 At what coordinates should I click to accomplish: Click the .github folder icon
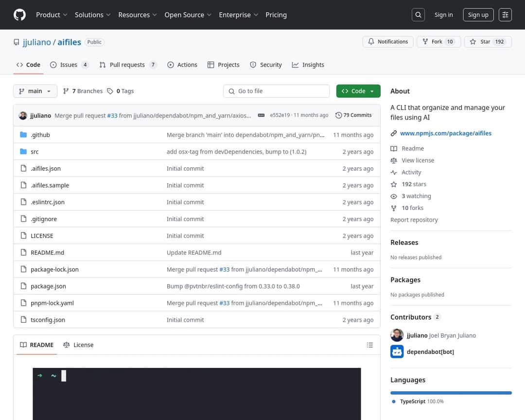23,135
